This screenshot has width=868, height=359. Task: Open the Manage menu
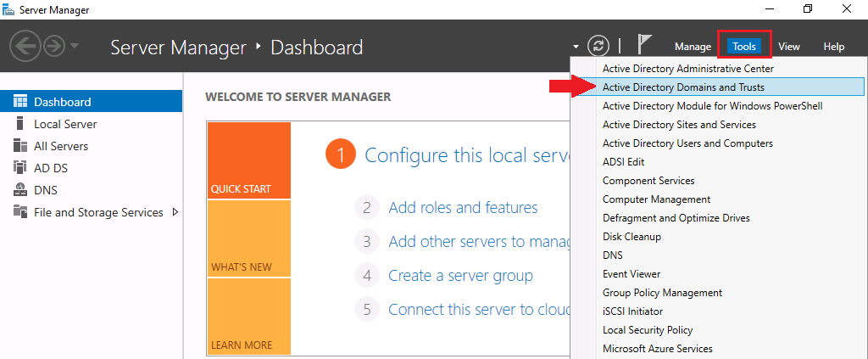(693, 47)
